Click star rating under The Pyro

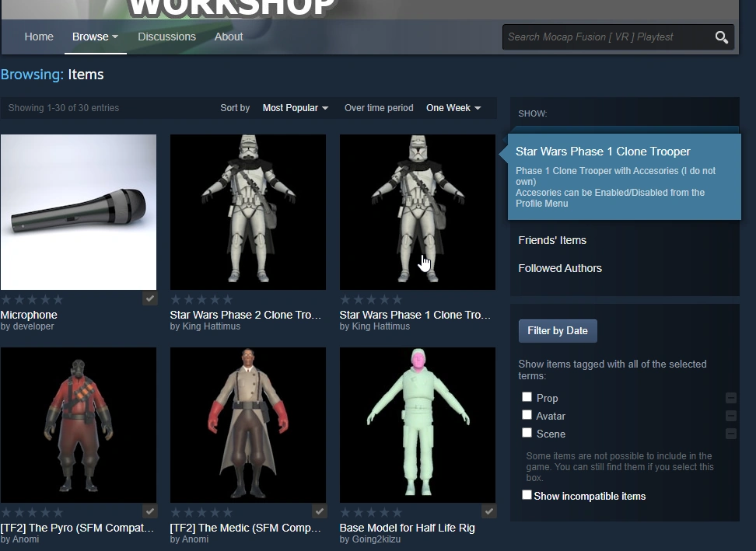tap(32, 512)
